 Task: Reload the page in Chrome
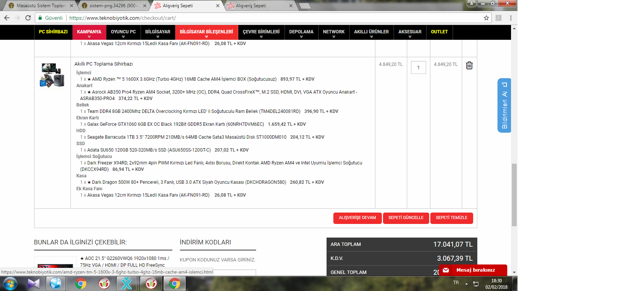28,18
